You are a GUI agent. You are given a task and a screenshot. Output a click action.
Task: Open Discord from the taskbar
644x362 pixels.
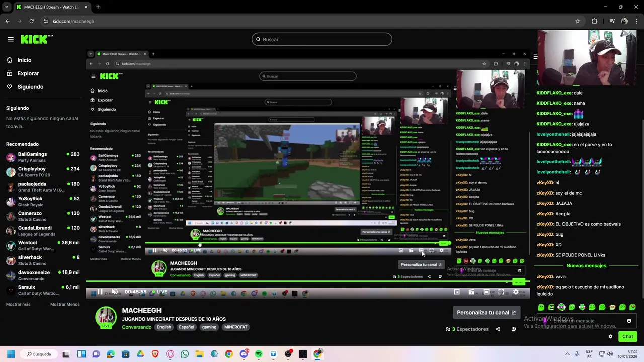pyautogui.click(x=244, y=354)
